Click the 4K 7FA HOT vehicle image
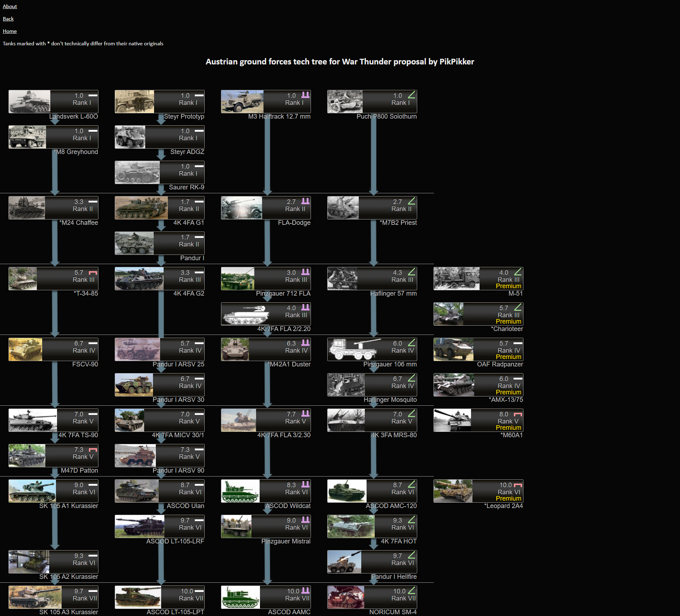 351,526
